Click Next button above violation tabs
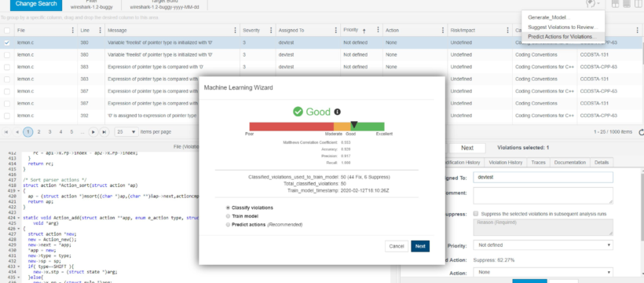Viewport: 644px width, 283px height. pyautogui.click(x=467, y=148)
